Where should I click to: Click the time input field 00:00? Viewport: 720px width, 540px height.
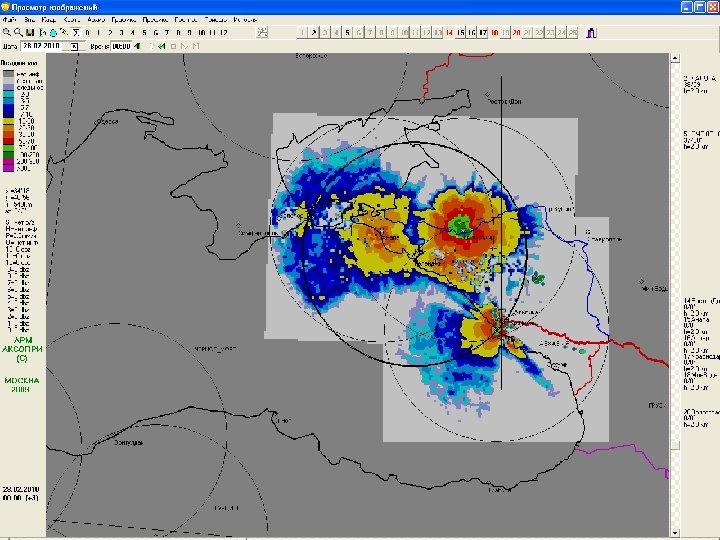tap(122, 46)
